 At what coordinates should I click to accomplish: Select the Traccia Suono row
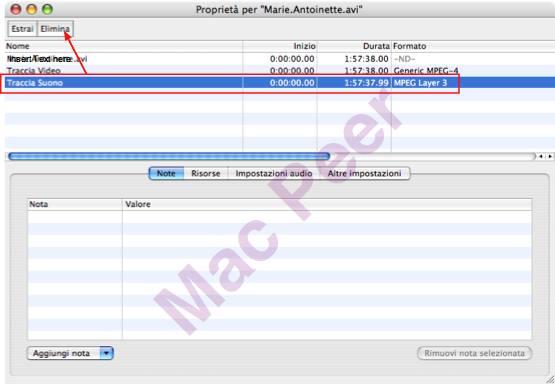point(280,83)
